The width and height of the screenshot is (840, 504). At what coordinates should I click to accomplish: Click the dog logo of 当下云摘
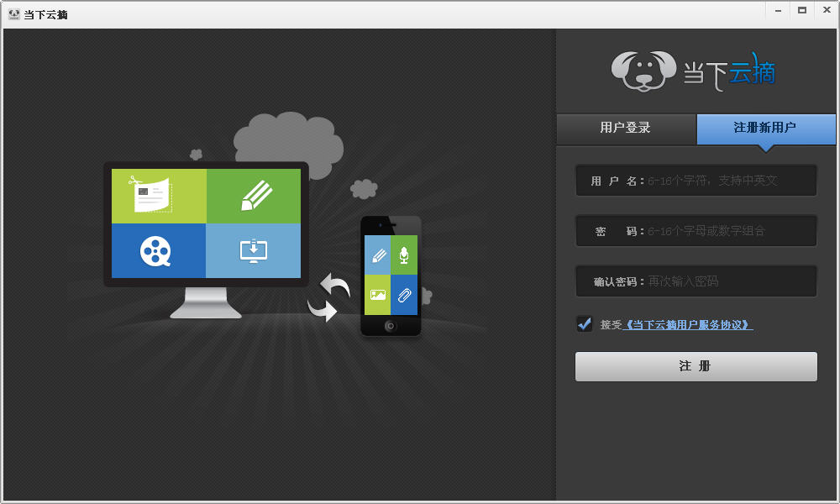click(643, 71)
